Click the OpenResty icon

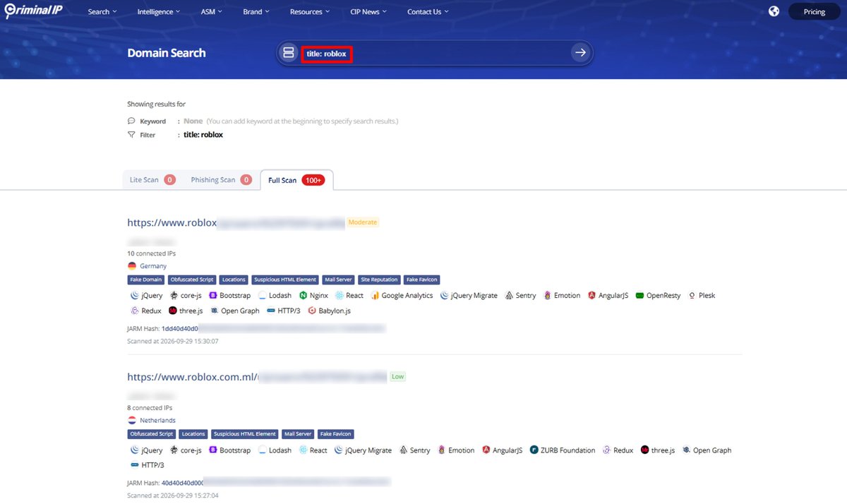639,296
